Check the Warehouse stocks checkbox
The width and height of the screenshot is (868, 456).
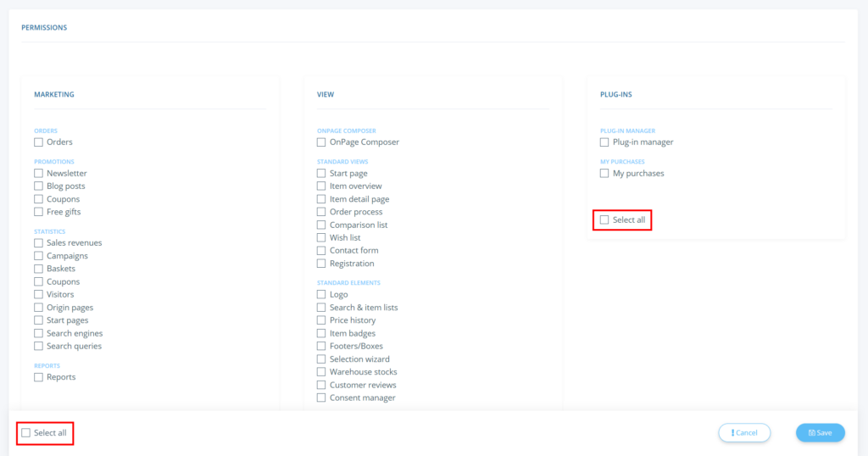pos(321,372)
